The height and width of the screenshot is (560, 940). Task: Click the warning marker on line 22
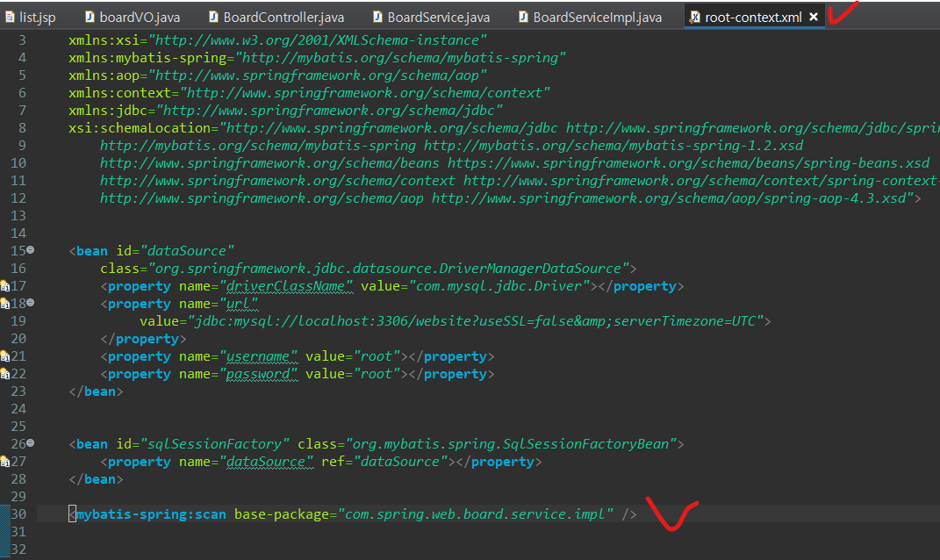point(4,374)
